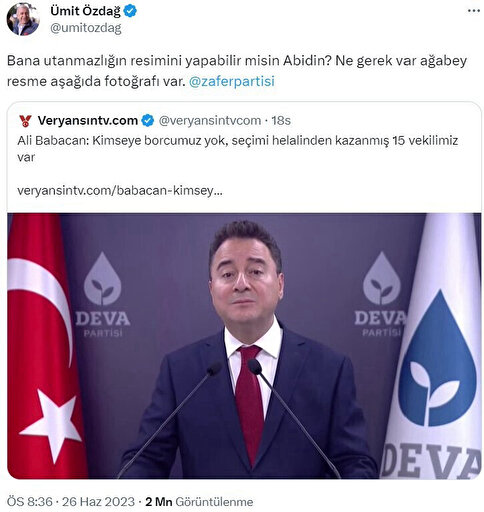The height and width of the screenshot is (512, 484).
Task: Click the 2 Mn Görüntülenme view count
Action: point(199,502)
